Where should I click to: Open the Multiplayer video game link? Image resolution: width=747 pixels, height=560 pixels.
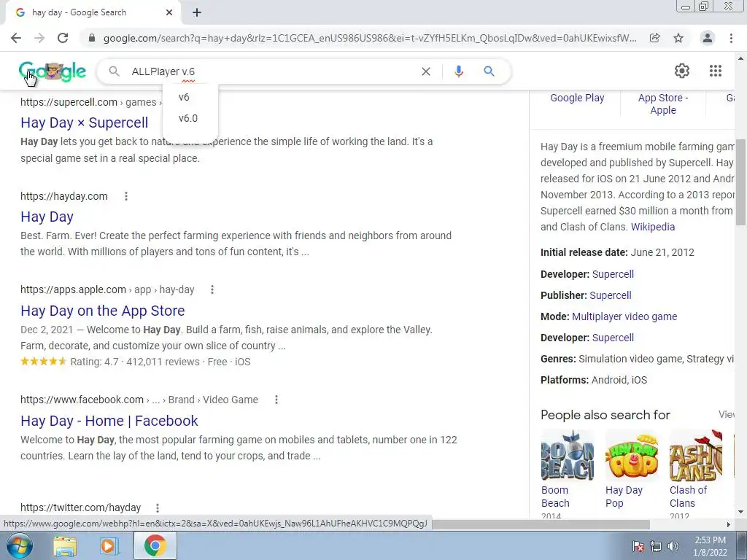tap(624, 316)
